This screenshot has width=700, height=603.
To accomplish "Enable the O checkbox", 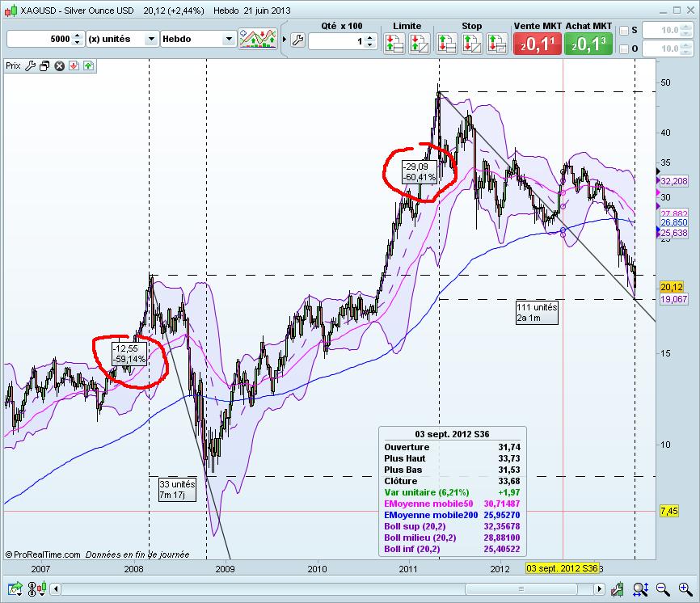I will tap(623, 49).
